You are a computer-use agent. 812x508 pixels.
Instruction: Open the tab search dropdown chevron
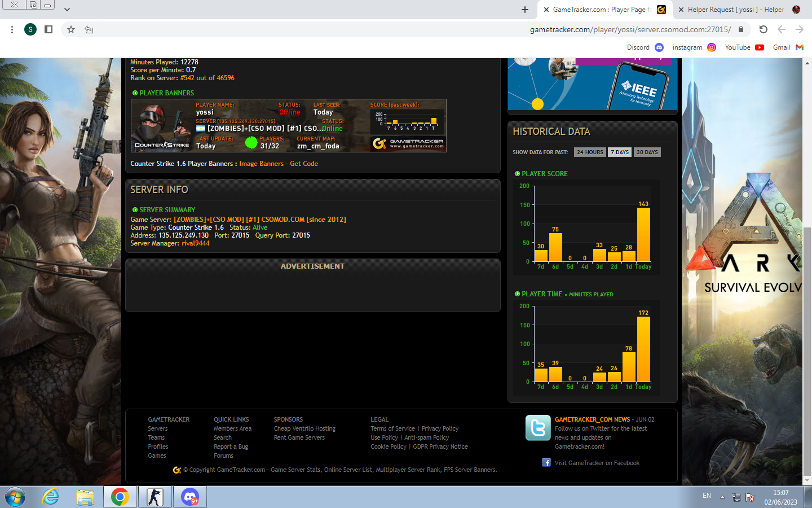pyautogui.click(x=67, y=10)
